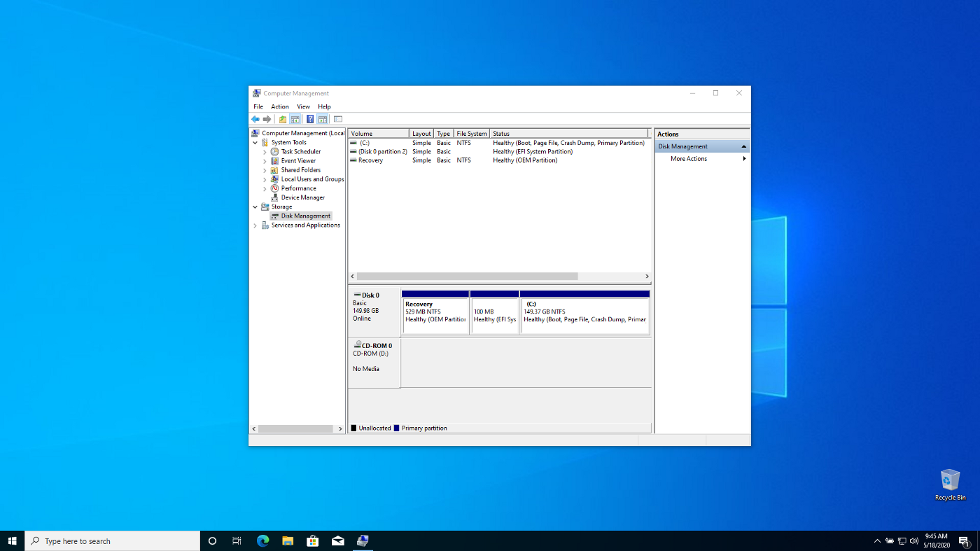Select the (C:) 149.37 GB partition block
Image resolution: width=980 pixels, height=551 pixels.
(585, 312)
